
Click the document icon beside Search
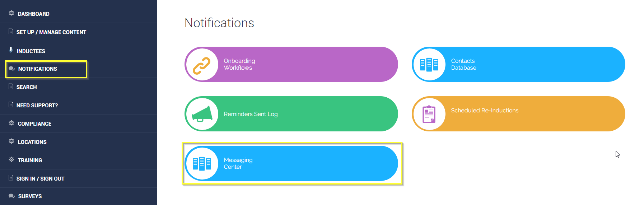11,87
